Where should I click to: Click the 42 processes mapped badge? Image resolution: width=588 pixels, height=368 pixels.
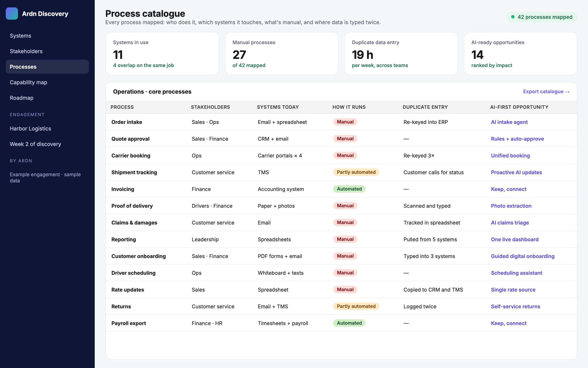542,17
